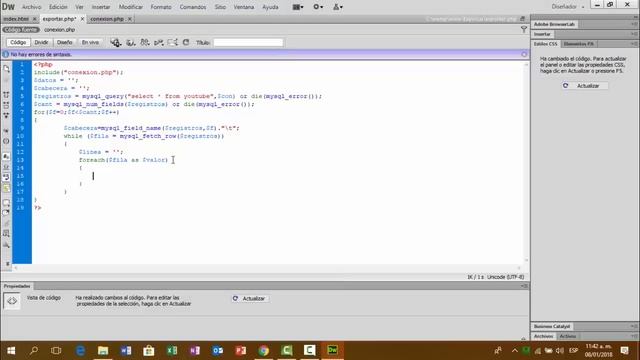Open the Archivo menu
The image size is (640, 360).
31,7
